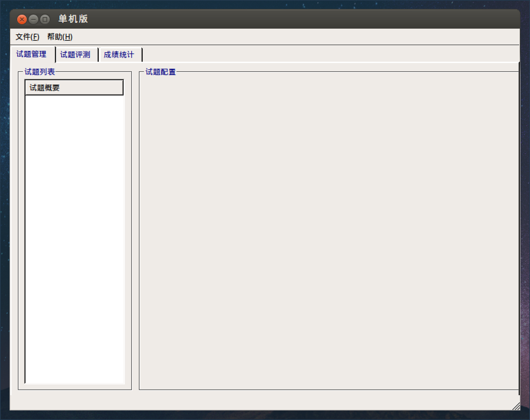The width and height of the screenshot is (530, 420).
Task: Click the 试题配置 group box label
Action: pos(161,72)
